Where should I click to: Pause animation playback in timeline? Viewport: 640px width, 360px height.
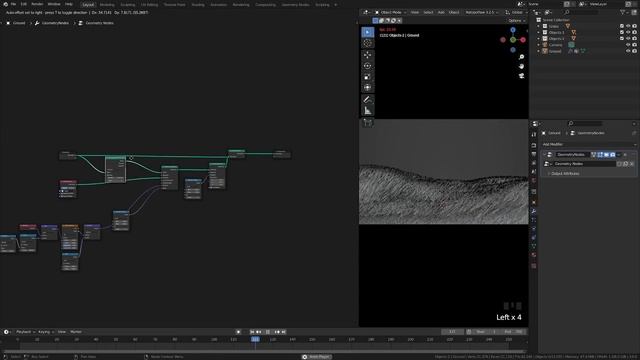pos(268,332)
